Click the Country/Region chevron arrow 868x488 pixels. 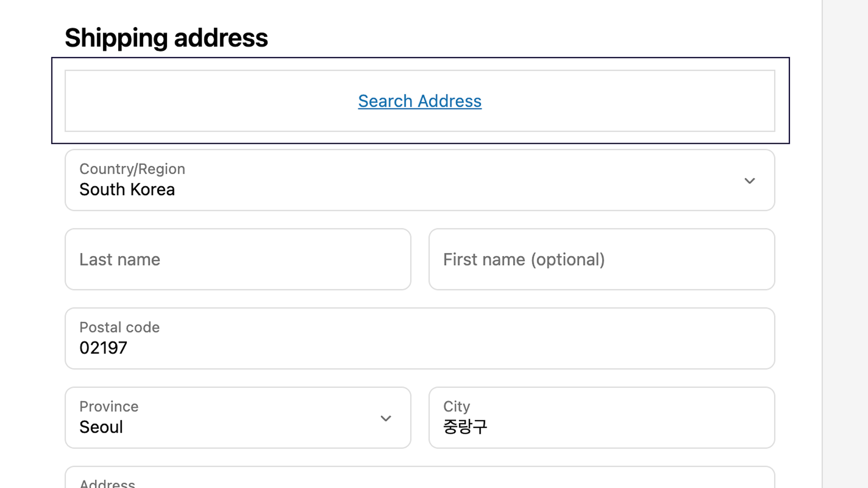tap(749, 181)
